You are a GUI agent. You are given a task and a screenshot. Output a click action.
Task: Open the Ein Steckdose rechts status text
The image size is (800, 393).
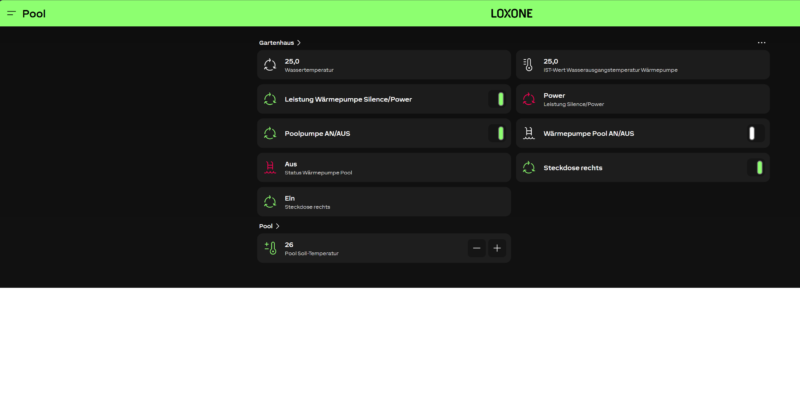[x=307, y=202]
